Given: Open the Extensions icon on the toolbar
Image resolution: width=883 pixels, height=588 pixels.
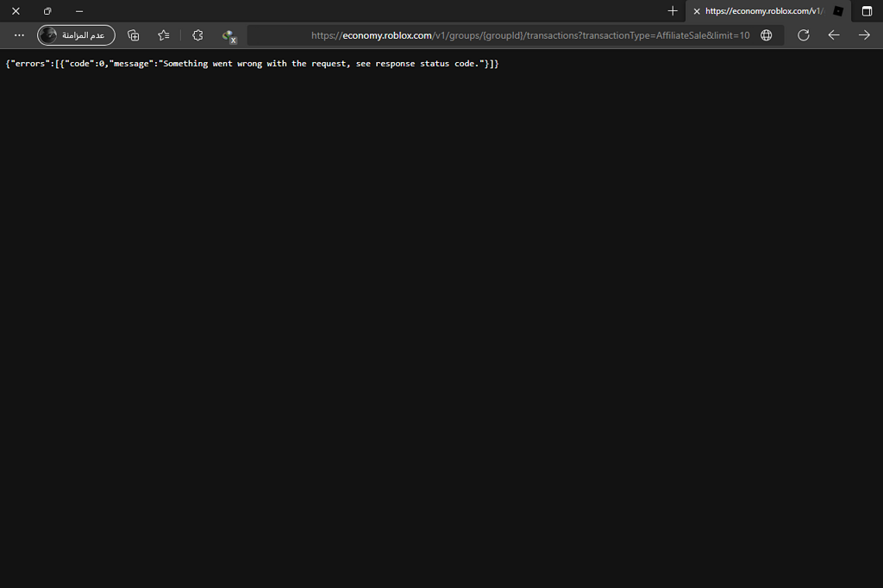Looking at the screenshot, I should pyautogui.click(x=197, y=35).
